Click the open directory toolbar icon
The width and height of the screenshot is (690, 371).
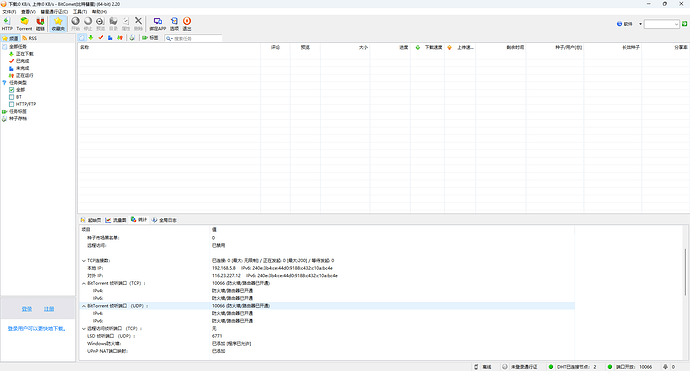coord(113,23)
